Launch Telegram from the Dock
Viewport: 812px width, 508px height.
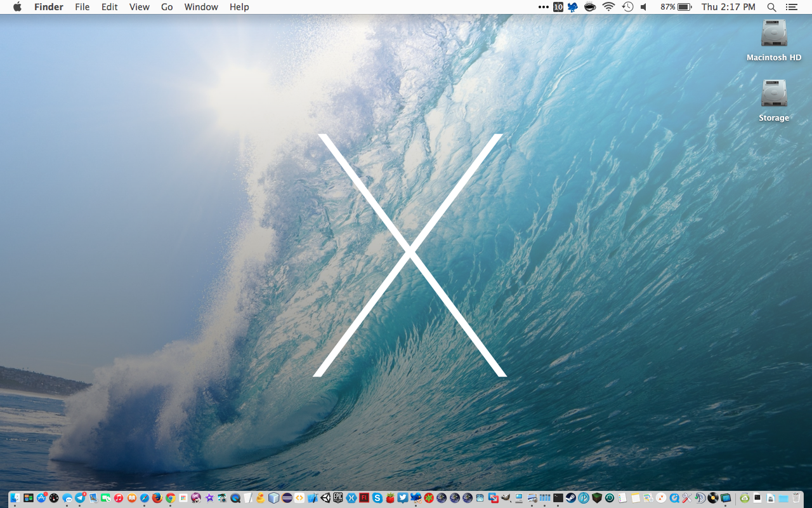80,498
